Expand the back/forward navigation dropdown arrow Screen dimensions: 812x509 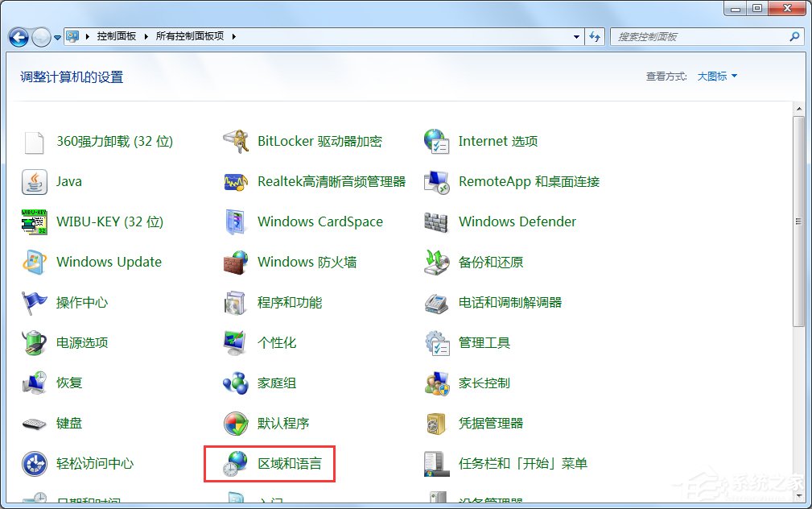click(56, 36)
